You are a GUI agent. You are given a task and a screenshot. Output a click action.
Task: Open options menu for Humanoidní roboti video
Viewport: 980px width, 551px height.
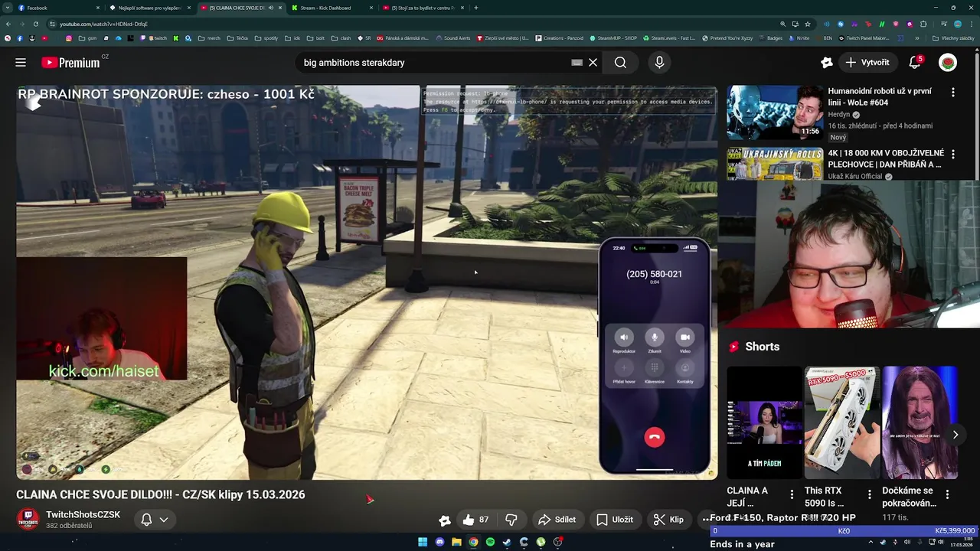point(953,92)
